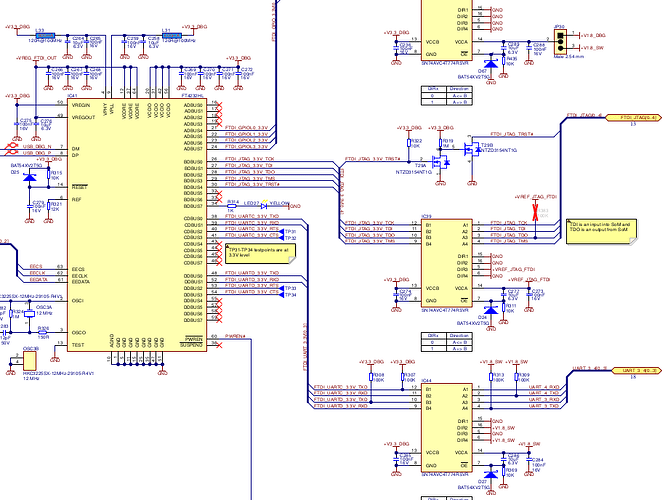Image resolution: width=667 pixels, height=500 pixels.
Task: Click the R314 1K resistor symbol
Action: pos(231,206)
